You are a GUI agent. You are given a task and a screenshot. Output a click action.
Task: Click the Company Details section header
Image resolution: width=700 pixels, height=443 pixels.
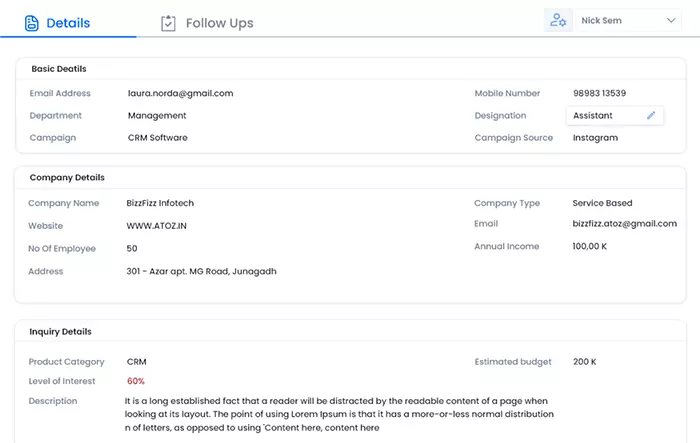67,178
